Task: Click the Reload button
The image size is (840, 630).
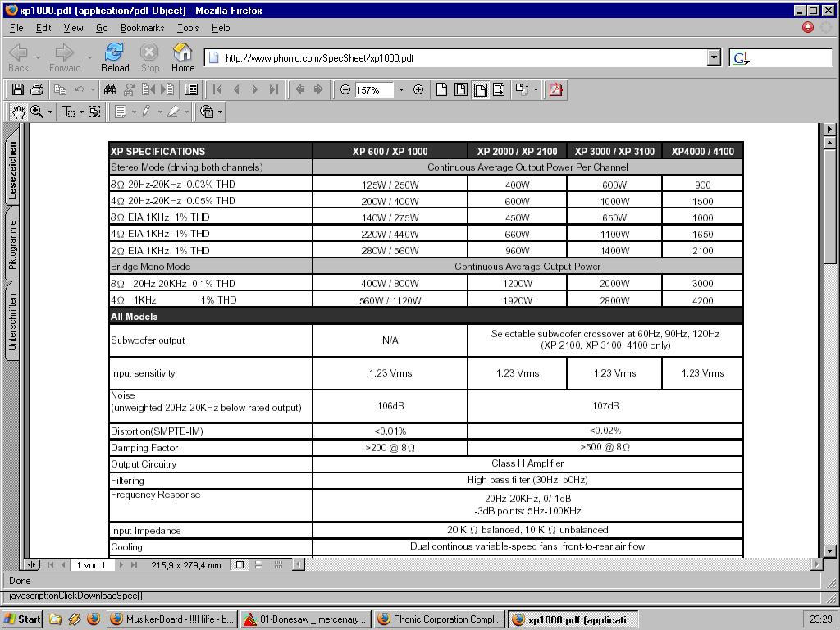Action: point(115,58)
